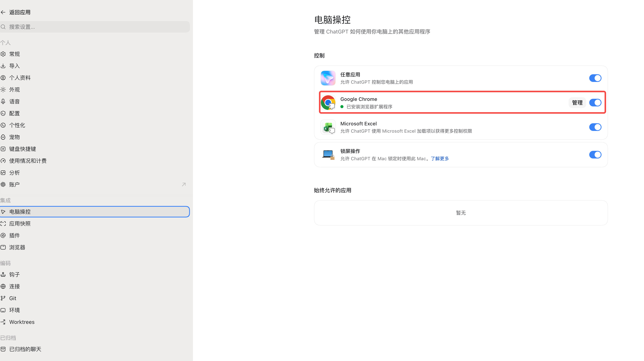Screen dimensions: 644x361
Task: Click the branch icon next to Git
Action: click(3, 298)
